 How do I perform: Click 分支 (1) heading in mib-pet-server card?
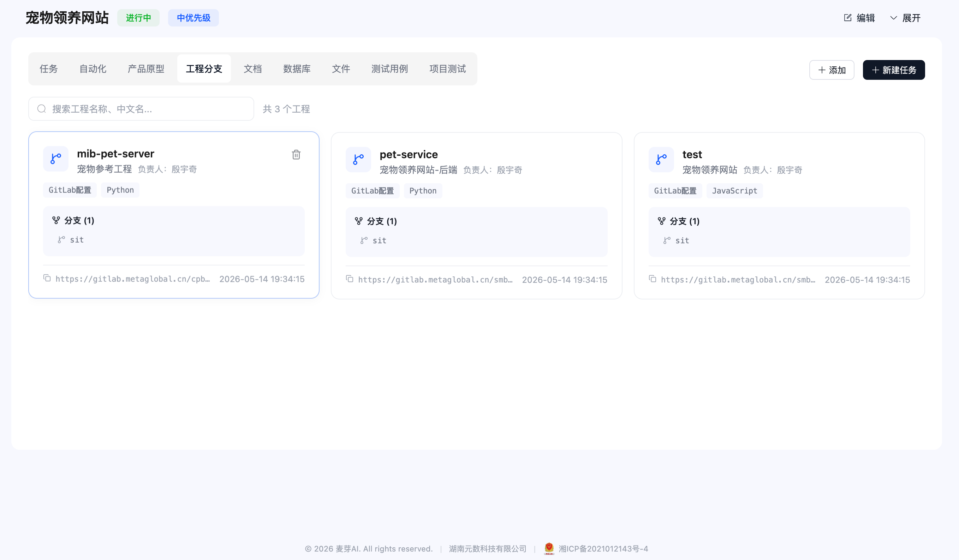79,220
